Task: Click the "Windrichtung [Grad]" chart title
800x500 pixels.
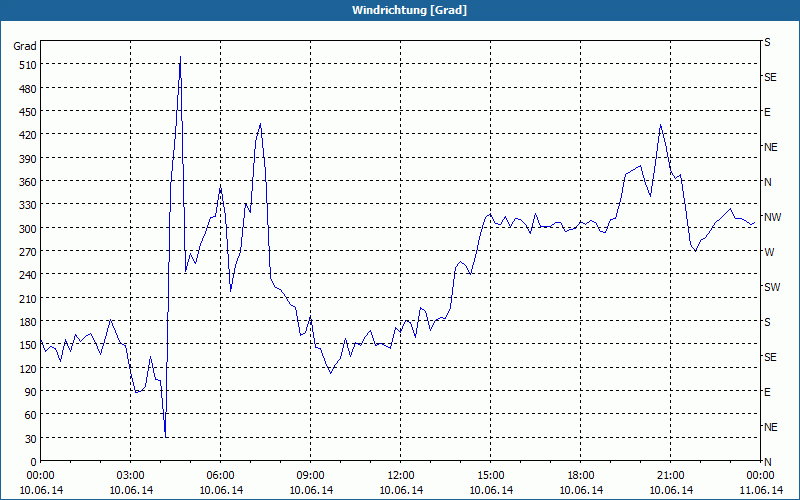Action: 409,10
